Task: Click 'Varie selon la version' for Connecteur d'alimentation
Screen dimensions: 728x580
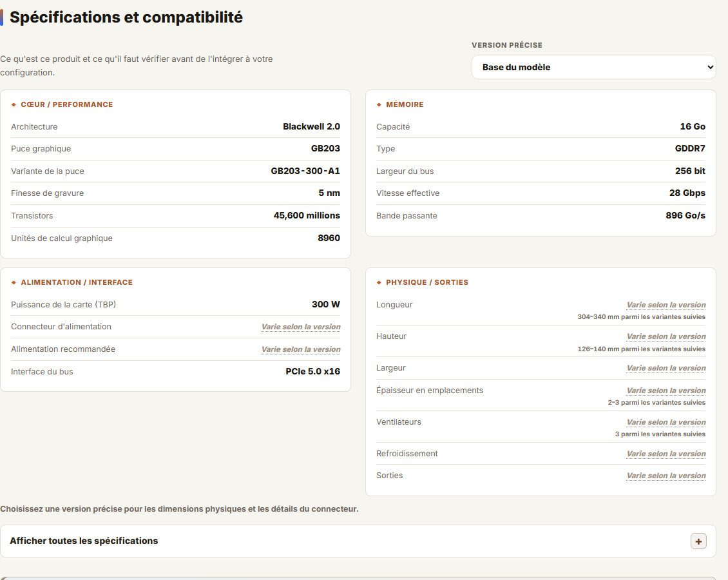Action: [x=301, y=327]
